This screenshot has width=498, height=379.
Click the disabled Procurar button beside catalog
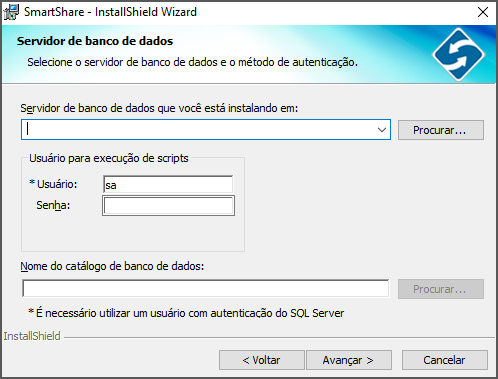[441, 289]
